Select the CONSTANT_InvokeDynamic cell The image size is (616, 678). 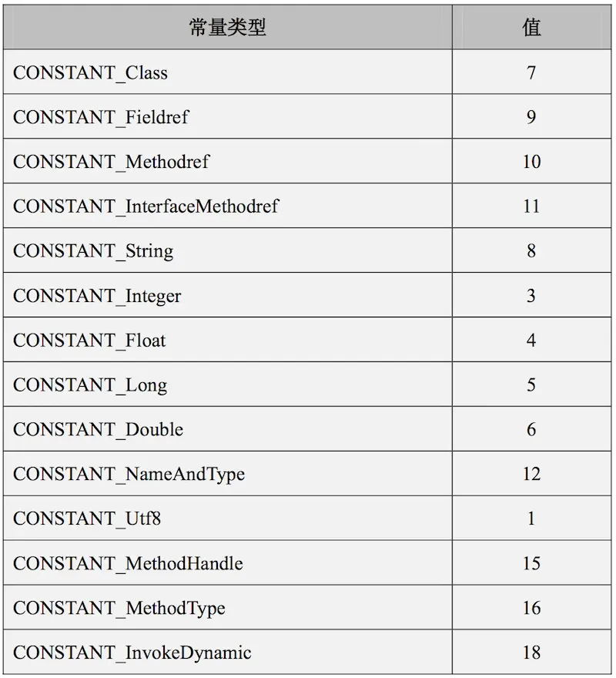click(132, 653)
